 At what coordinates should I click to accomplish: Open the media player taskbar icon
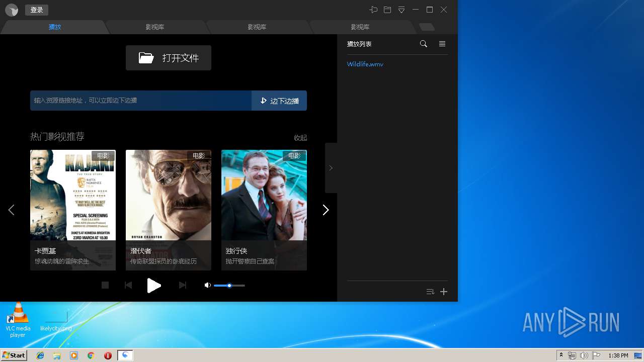click(x=74, y=355)
